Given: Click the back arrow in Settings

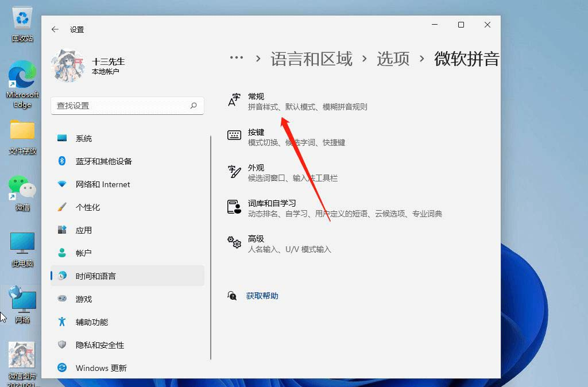Looking at the screenshot, I should pyautogui.click(x=55, y=29).
